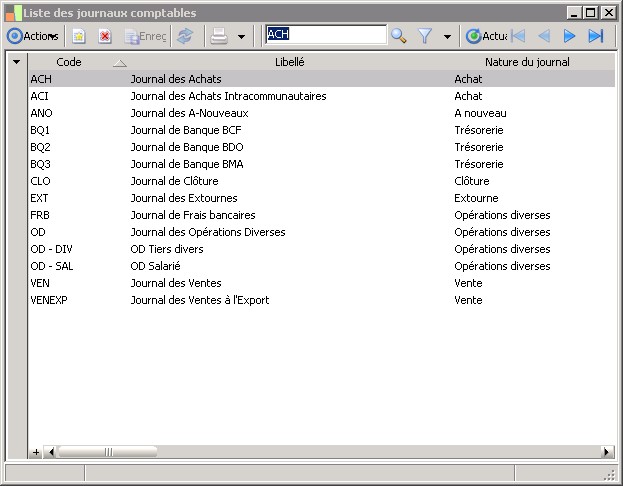Screen dimensions: 623x486
Task: Click the search field containing ACH
Action: point(326,35)
